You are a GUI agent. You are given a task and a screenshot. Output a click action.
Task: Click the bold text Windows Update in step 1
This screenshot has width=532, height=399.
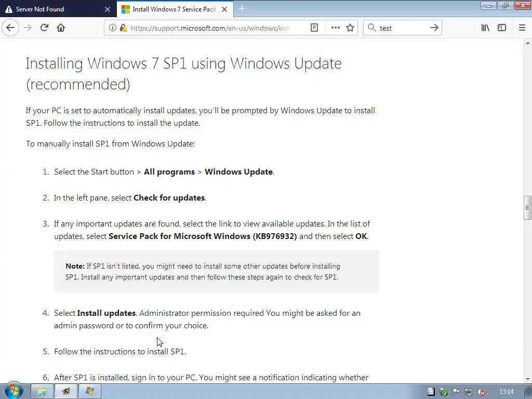pos(238,171)
